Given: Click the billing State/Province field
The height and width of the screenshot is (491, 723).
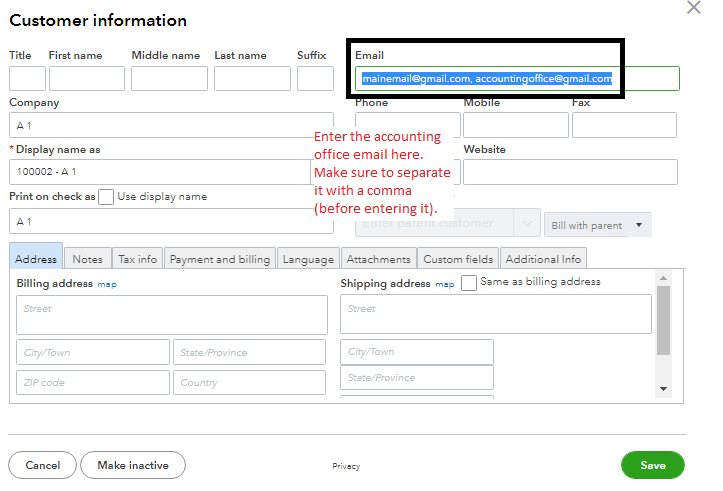Looking at the screenshot, I should pos(249,353).
